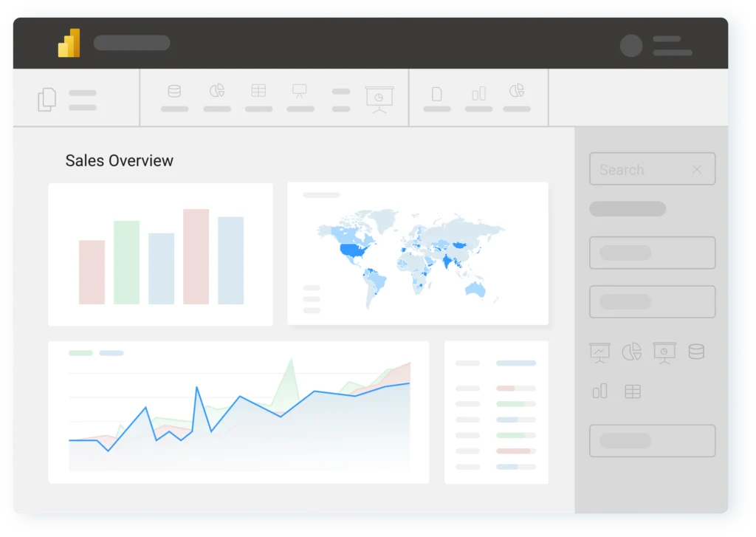Select line chart board icon in side panel
The image size is (756, 537).
coord(599,352)
